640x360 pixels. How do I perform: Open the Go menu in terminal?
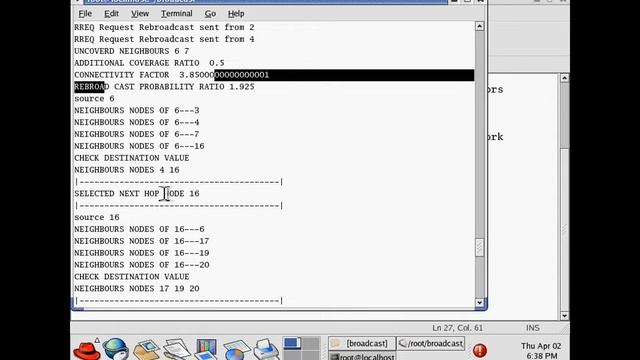210,13
